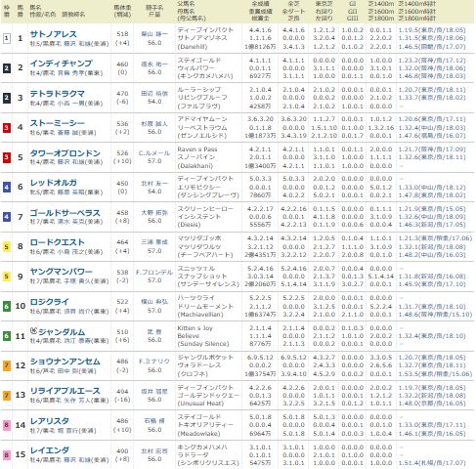The width and height of the screenshot is (476, 469).
Task: Open ヤングマンパワー horse page
Action: pyautogui.click(x=62, y=272)
